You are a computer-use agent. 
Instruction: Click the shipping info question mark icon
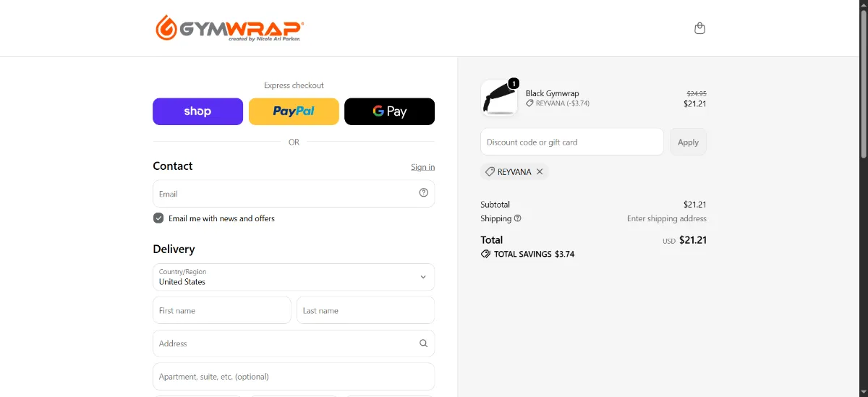[x=517, y=218]
